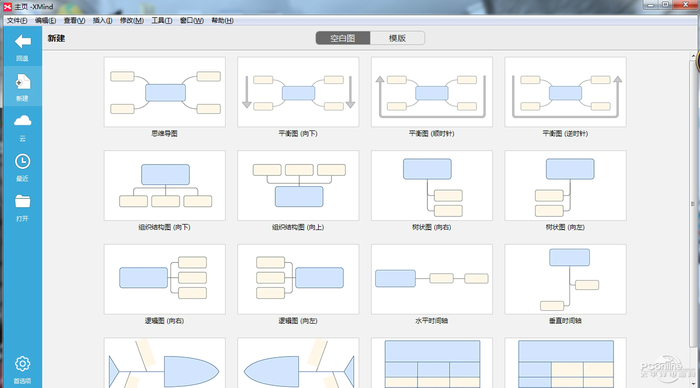
Task: Open the 修改(M) menu
Action: (132, 21)
